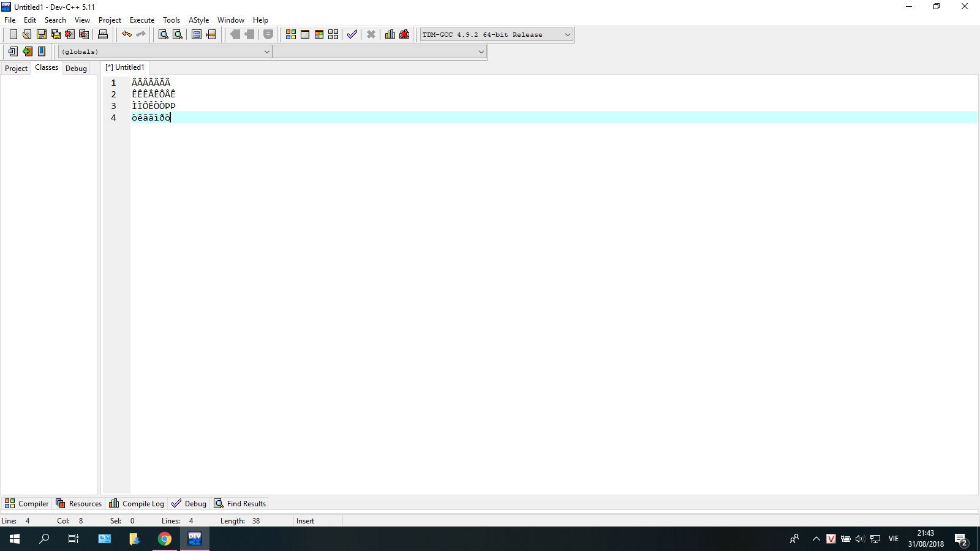The width and height of the screenshot is (980, 551).
Task: Click the Close All files icon
Action: click(84, 34)
